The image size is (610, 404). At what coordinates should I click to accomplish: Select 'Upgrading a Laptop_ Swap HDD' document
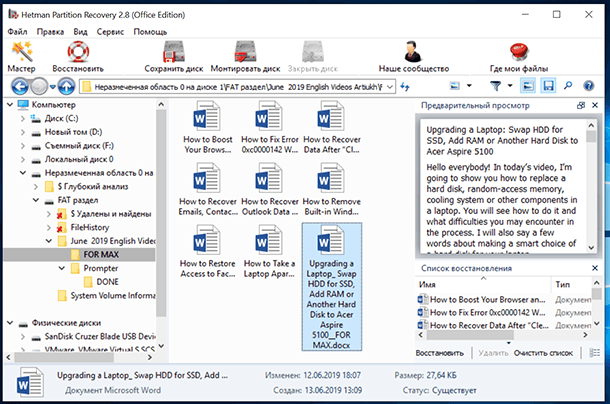(x=331, y=287)
